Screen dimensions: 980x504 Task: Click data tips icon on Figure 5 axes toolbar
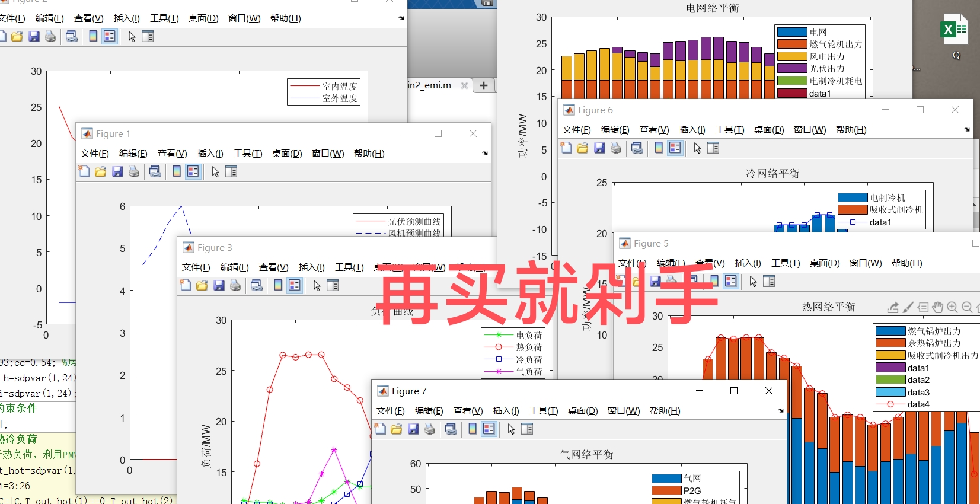(923, 307)
